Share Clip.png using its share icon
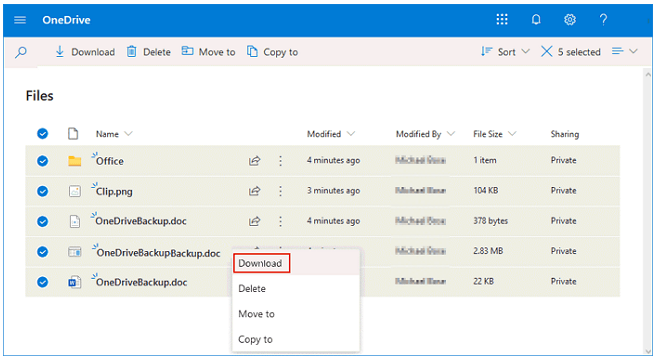Viewport: 658px width, 361px height. [254, 191]
